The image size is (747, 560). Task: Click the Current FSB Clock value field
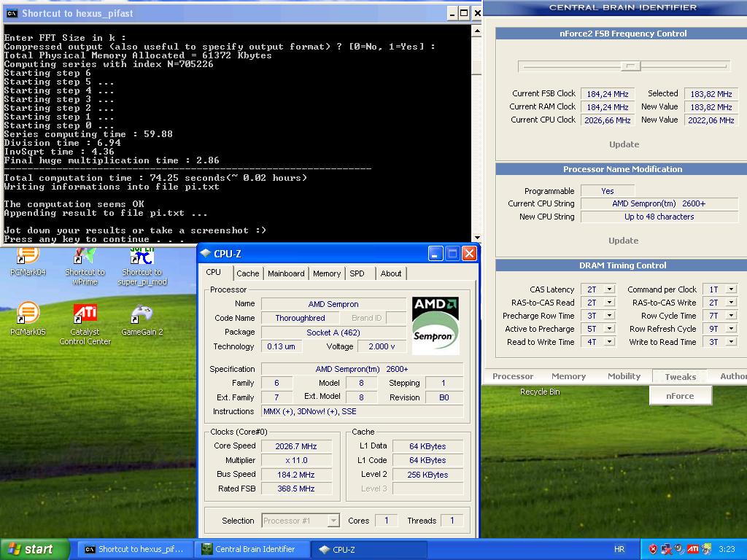pos(608,94)
